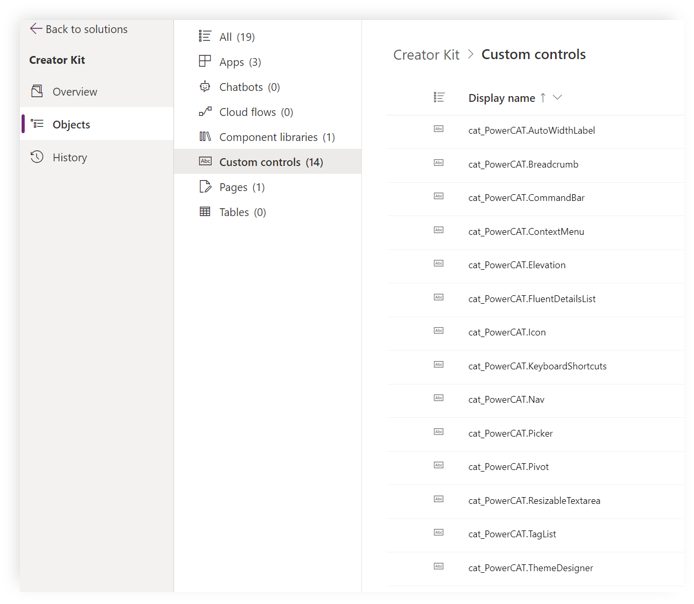Click the Tables grid icon
This screenshot has height=604, width=694.
(x=205, y=212)
